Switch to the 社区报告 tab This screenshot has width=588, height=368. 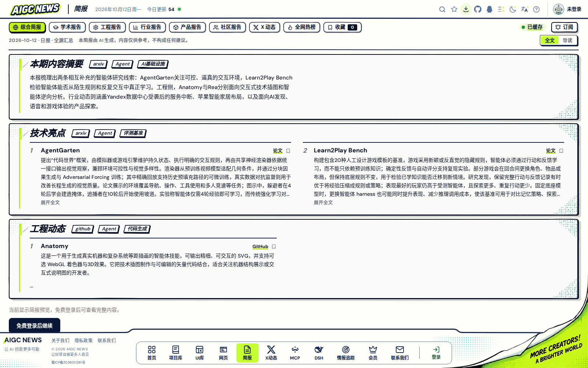[227, 27]
